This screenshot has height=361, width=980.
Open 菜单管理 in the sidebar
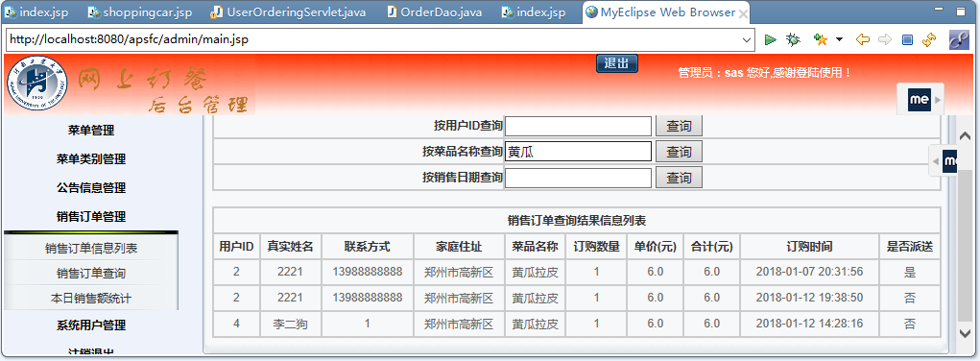coord(91,131)
